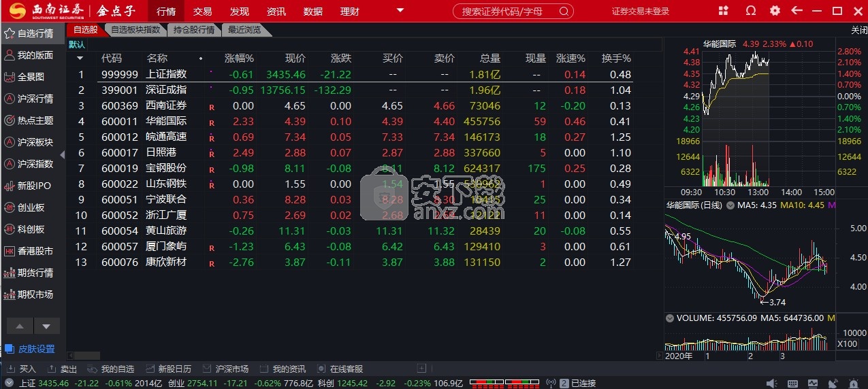The image size is (868, 389).
Task: Select the 资讯 top menu
Action: 276,12
